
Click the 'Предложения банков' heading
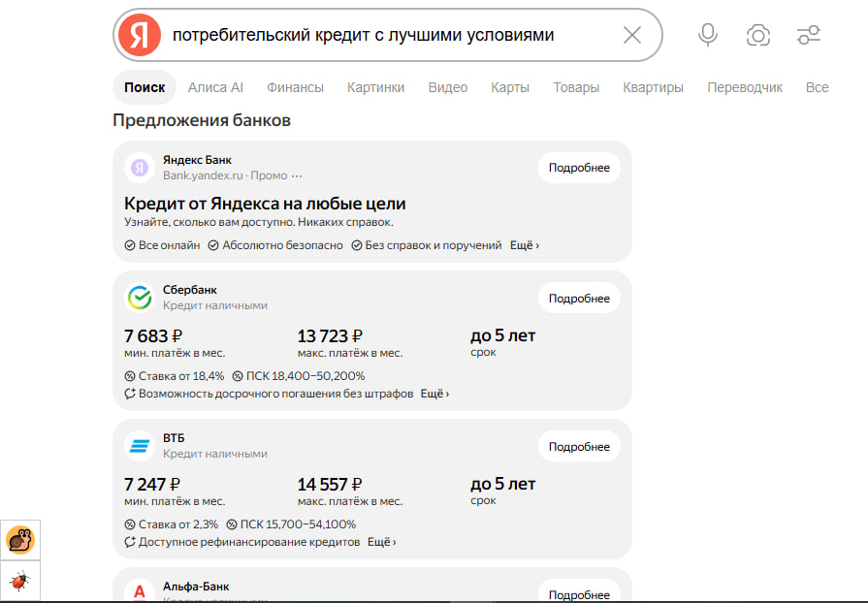202,120
